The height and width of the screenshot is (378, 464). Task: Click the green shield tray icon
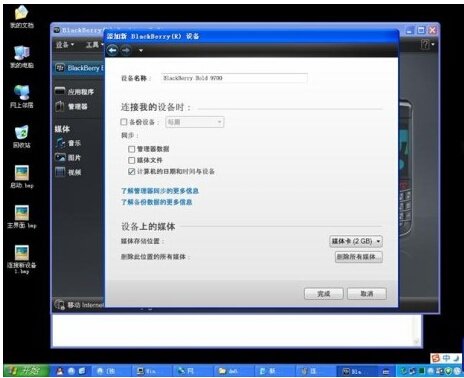click(449, 371)
